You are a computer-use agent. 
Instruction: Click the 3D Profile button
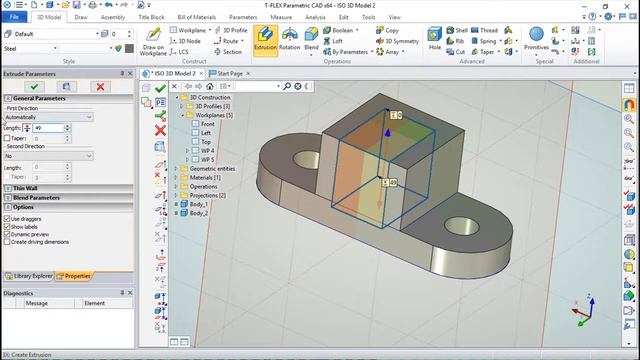tap(231, 30)
